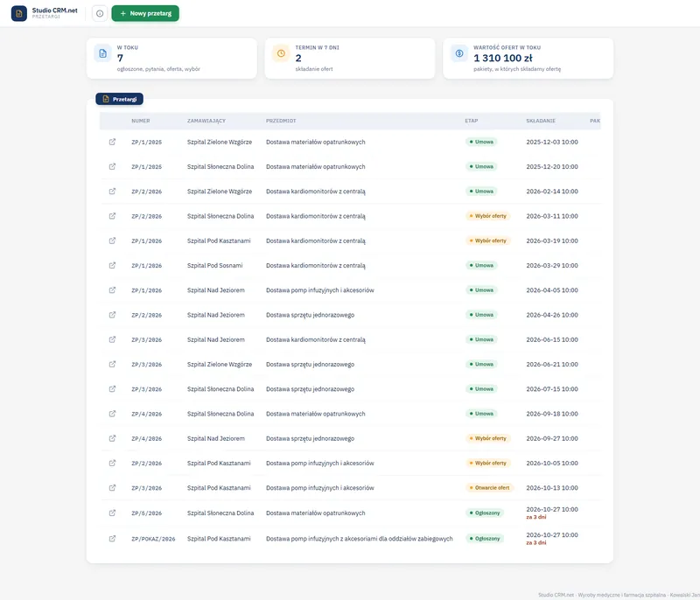
Task: Open tender row dated 2025-12-03 via its link icon
Action: coord(112,142)
